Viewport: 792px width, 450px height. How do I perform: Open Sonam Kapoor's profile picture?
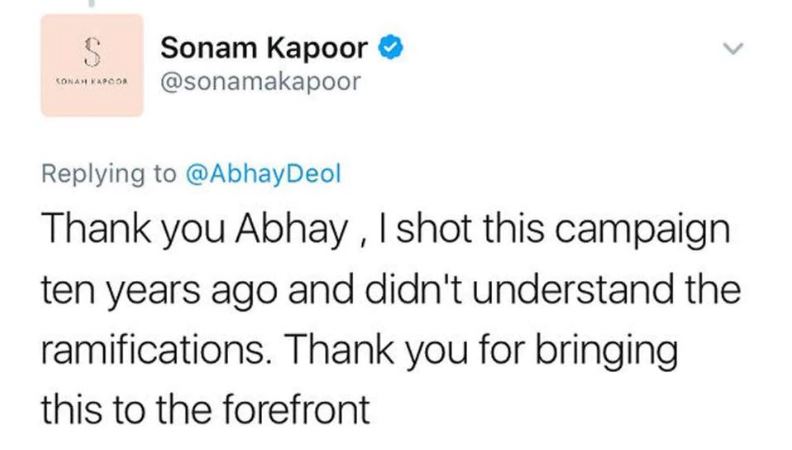(92, 66)
